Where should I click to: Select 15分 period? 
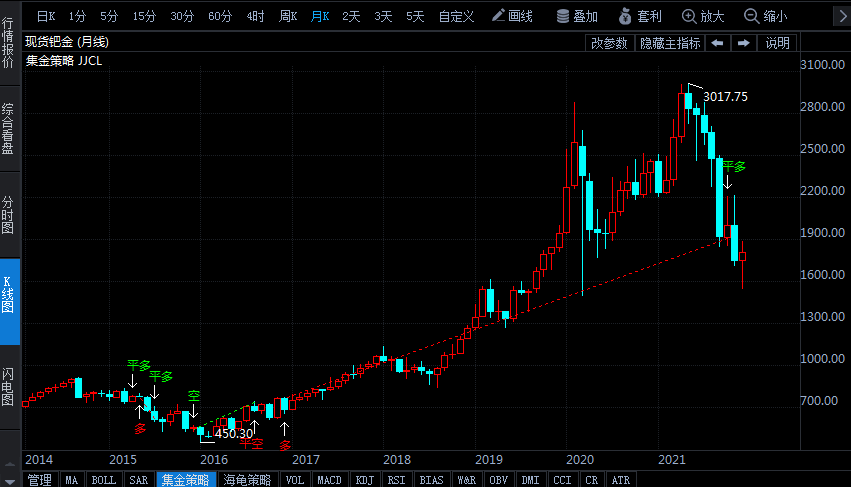tap(144, 16)
